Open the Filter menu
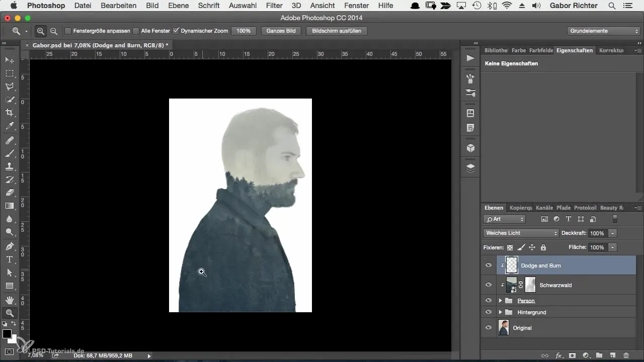This screenshot has height=362, width=644. point(274,6)
